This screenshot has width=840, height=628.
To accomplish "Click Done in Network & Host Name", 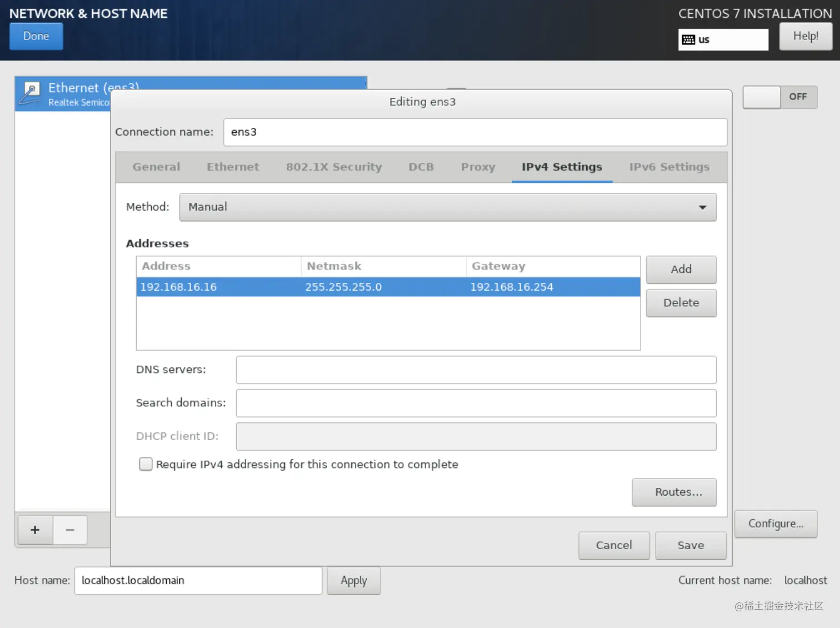I will tap(36, 36).
